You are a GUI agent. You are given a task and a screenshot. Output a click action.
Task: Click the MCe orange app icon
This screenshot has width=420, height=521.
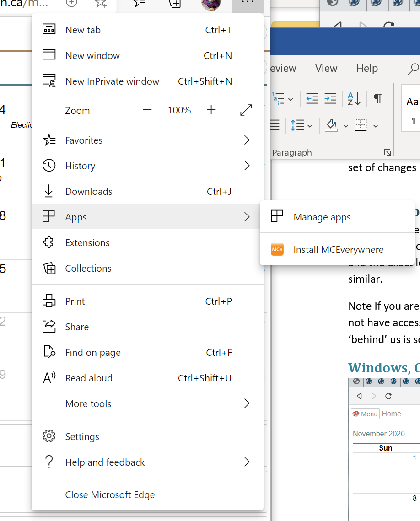pyautogui.click(x=277, y=249)
